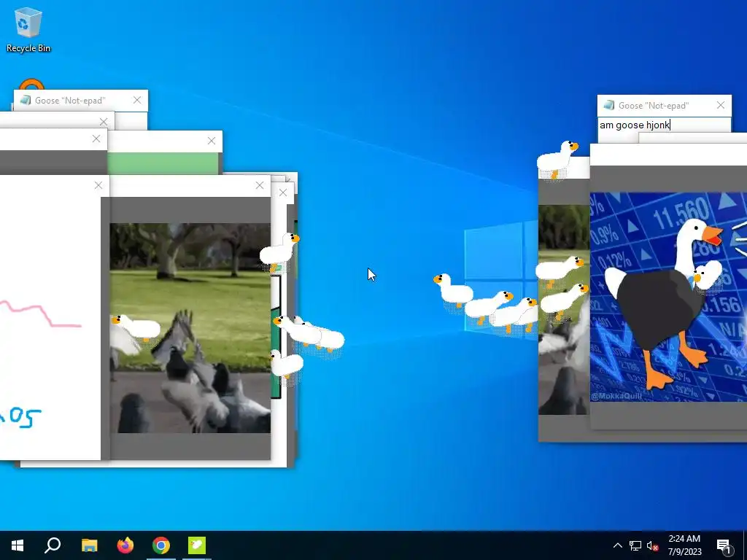Close the white drawing window with pink line
Screen dimensions: 747x560
(x=98, y=185)
